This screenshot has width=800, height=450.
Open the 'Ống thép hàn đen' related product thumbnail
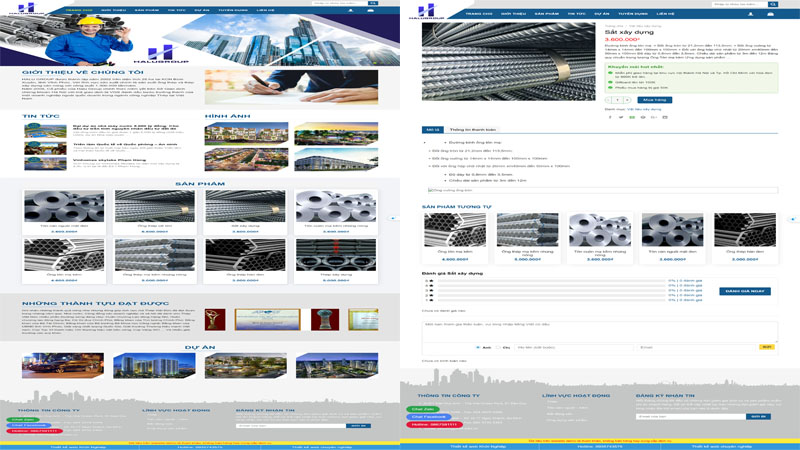[745, 230]
